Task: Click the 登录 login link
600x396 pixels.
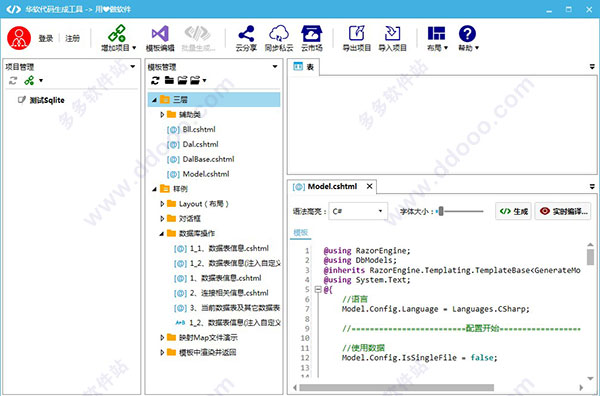Action: (x=46, y=38)
